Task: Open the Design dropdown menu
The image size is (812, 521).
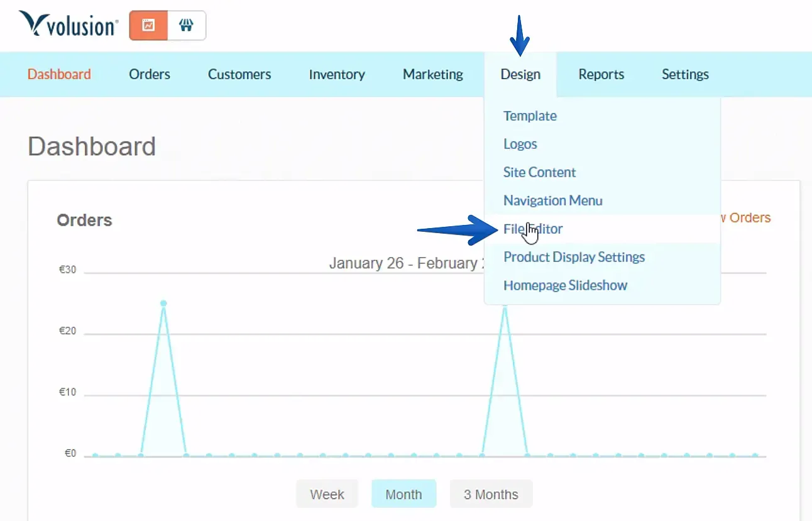Action: [520, 74]
